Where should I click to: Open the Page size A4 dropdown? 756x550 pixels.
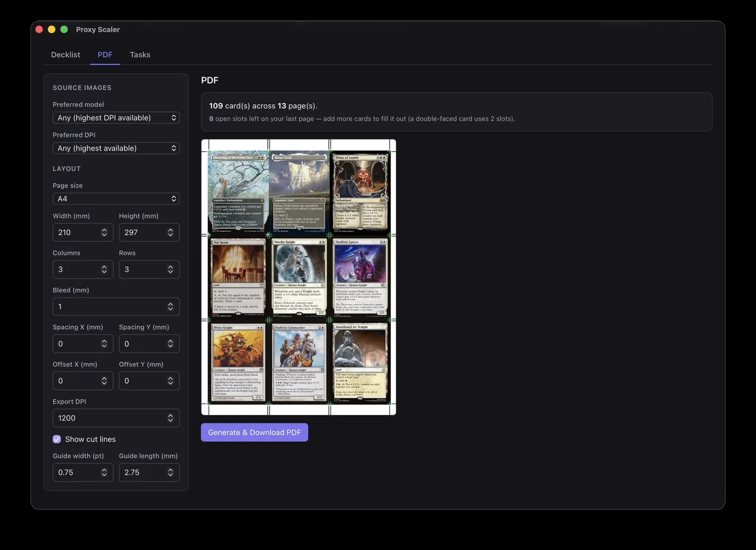click(116, 199)
